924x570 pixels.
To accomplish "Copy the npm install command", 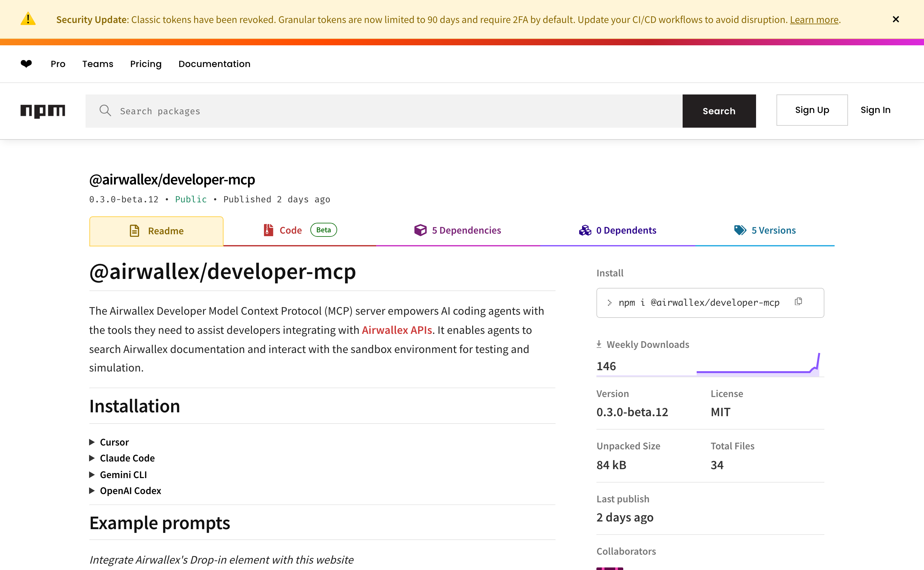I will click(799, 302).
